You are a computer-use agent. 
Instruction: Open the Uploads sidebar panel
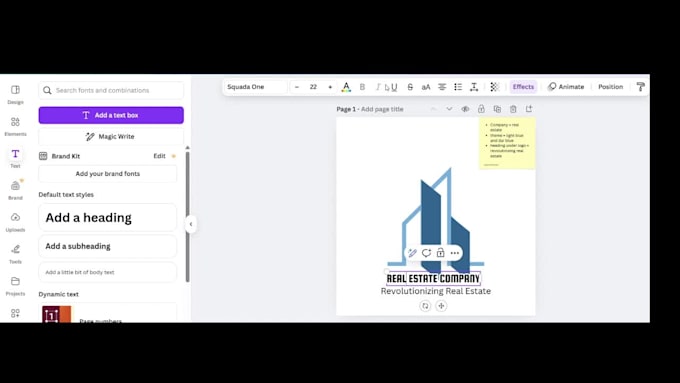[x=15, y=222]
